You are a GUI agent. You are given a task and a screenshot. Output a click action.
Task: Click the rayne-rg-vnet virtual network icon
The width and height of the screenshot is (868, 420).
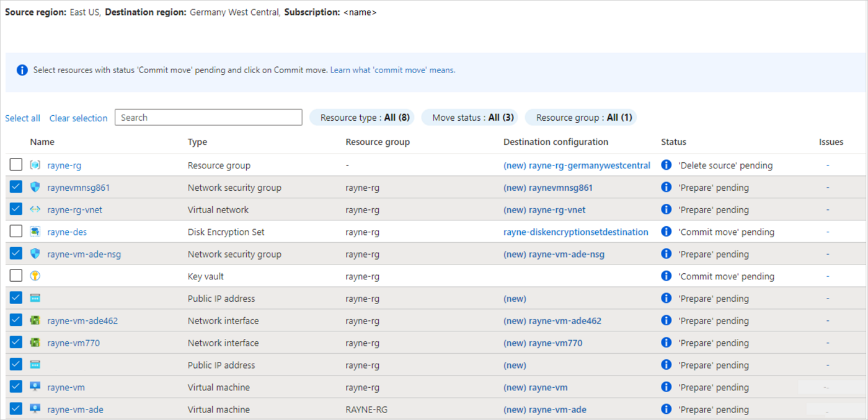point(35,210)
